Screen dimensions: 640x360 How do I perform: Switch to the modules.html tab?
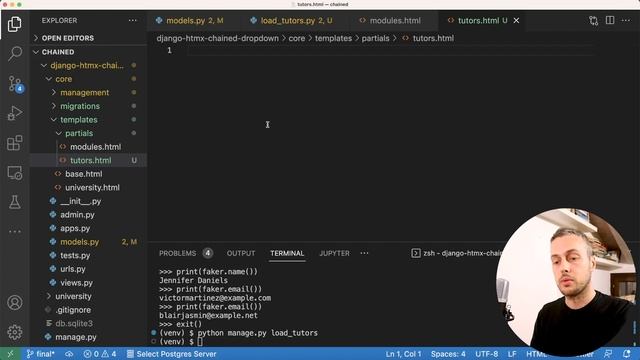click(390, 20)
